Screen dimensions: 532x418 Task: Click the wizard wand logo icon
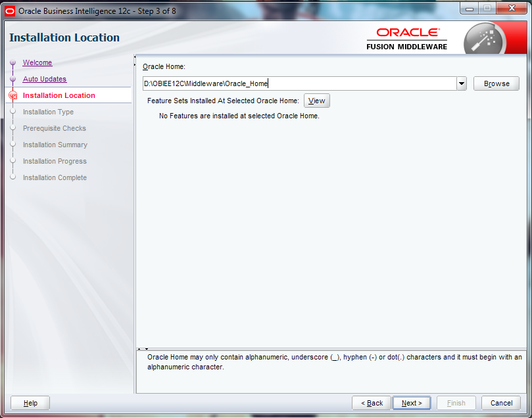click(x=485, y=39)
